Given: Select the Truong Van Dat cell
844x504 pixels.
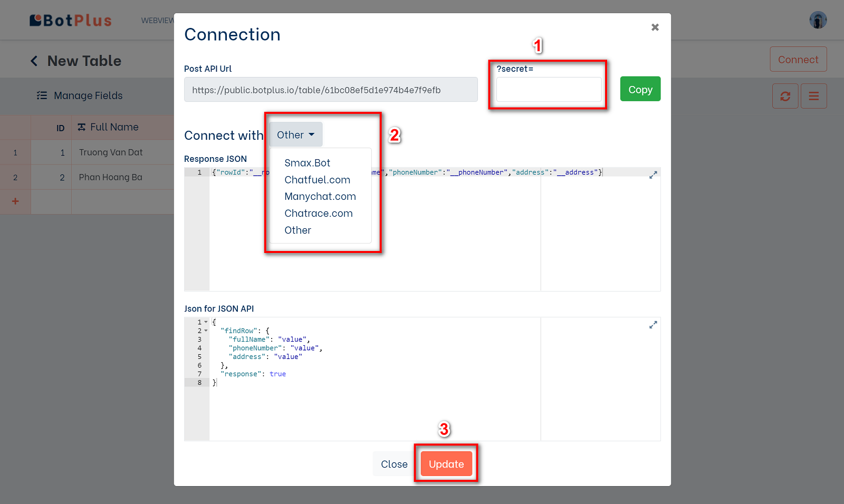Looking at the screenshot, I should (123, 152).
